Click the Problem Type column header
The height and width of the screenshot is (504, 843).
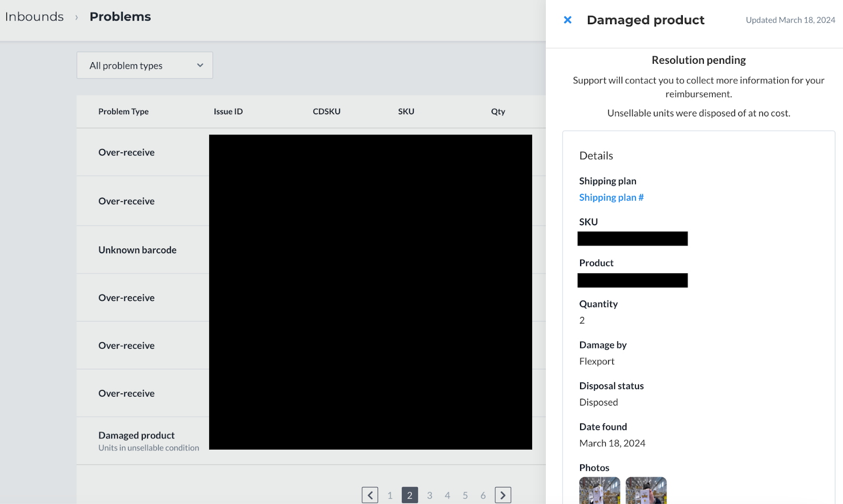[x=123, y=112]
